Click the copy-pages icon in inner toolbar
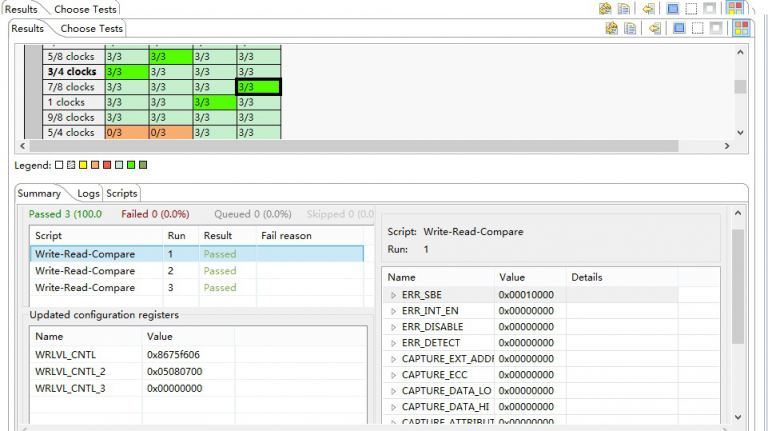This screenshot has height=431, width=768. (x=631, y=28)
